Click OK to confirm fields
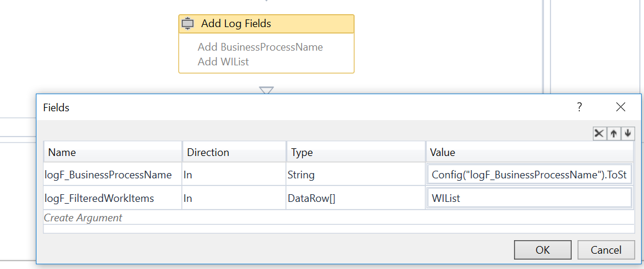This screenshot has height=269, width=644. pyautogui.click(x=542, y=250)
